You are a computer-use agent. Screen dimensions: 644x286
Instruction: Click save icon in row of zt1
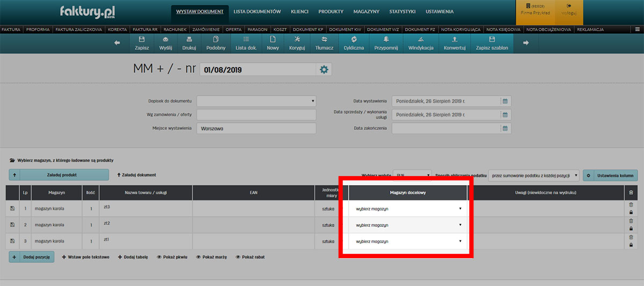tap(12, 241)
